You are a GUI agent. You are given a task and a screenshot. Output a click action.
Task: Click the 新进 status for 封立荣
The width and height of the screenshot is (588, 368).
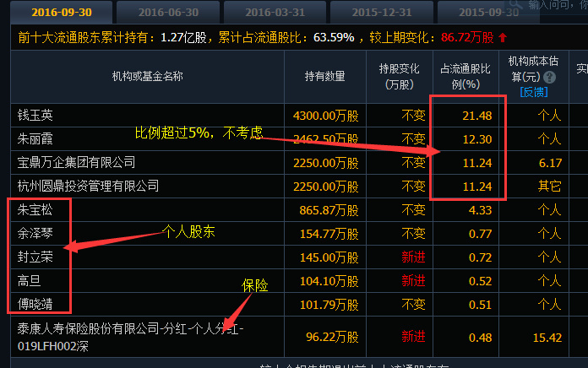pyautogui.click(x=413, y=257)
